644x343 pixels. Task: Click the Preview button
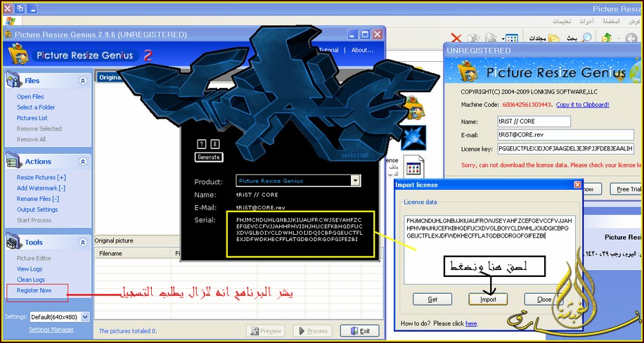click(266, 331)
